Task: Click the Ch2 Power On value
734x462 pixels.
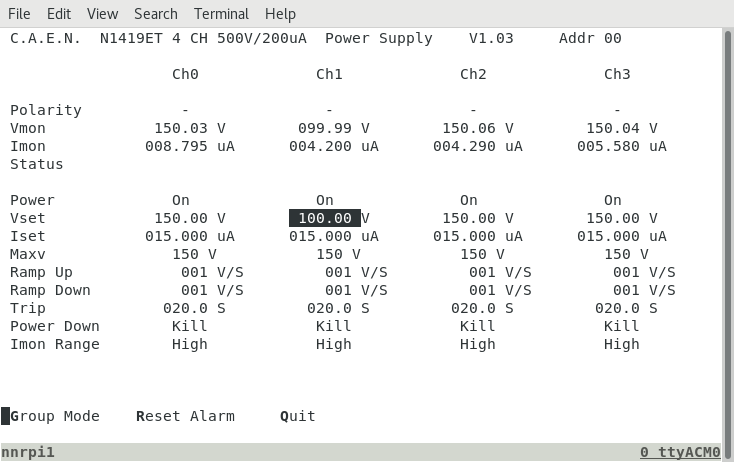Action: click(x=469, y=200)
